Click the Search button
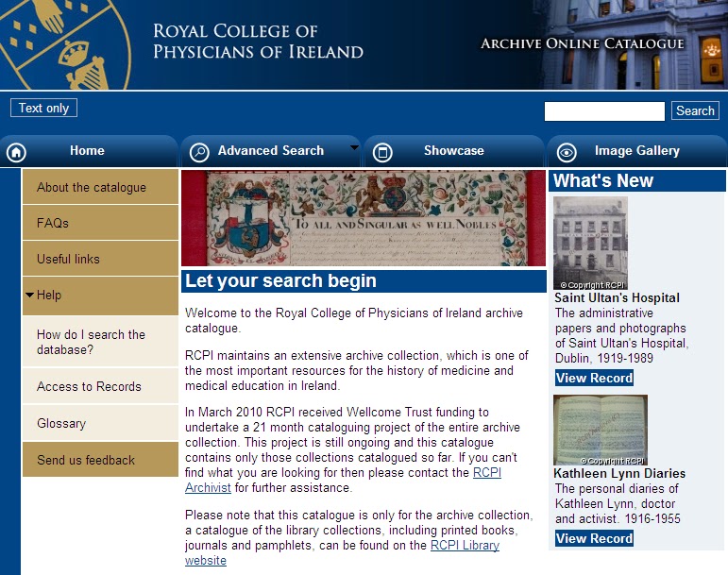728x575 pixels. (695, 110)
